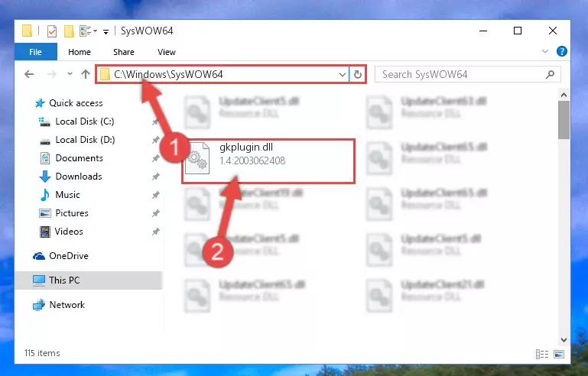The height and width of the screenshot is (376, 588).
Task: Open Pictures in the sidebar
Action: coord(72,213)
